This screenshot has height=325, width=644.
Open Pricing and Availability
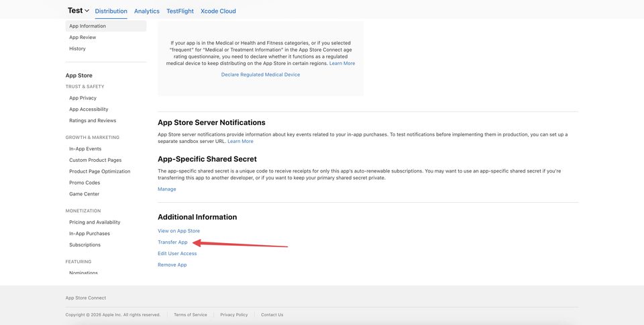pos(95,222)
